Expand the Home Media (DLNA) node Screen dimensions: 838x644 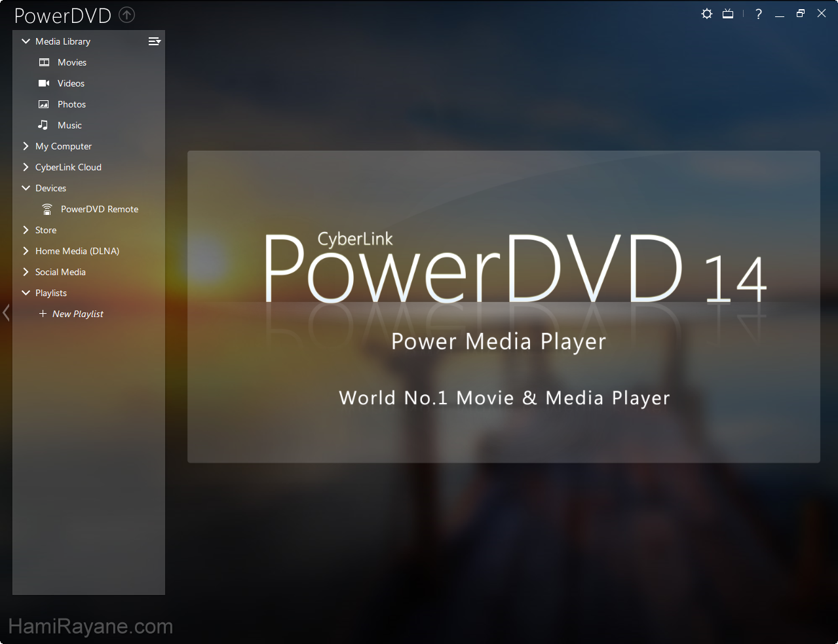click(x=26, y=251)
